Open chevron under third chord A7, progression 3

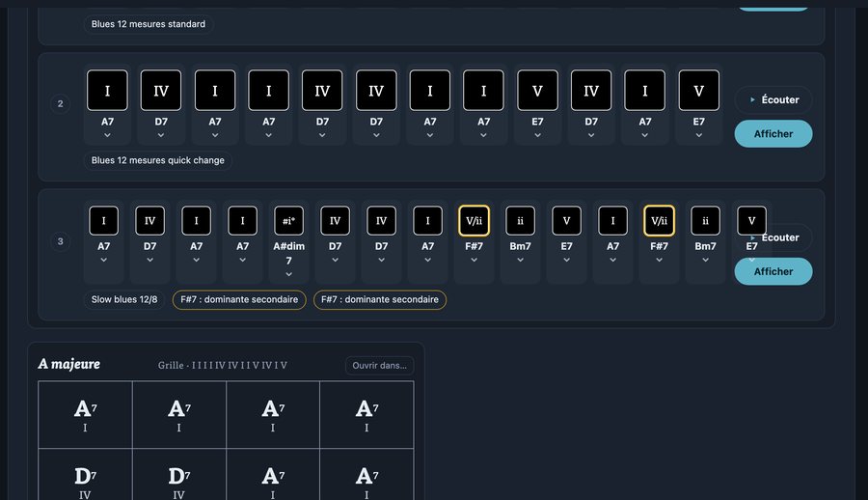(x=196, y=260)
